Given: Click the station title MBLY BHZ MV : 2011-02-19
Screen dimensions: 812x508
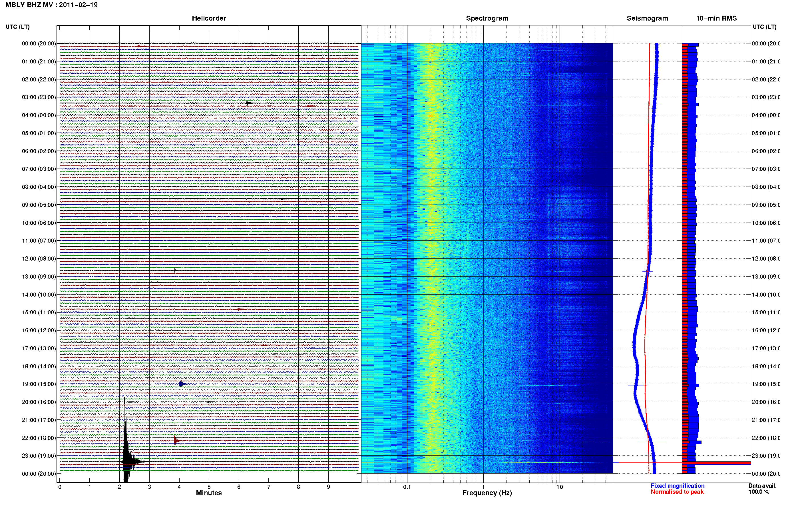Looking at the screenshot, I should tap(51, 5).
